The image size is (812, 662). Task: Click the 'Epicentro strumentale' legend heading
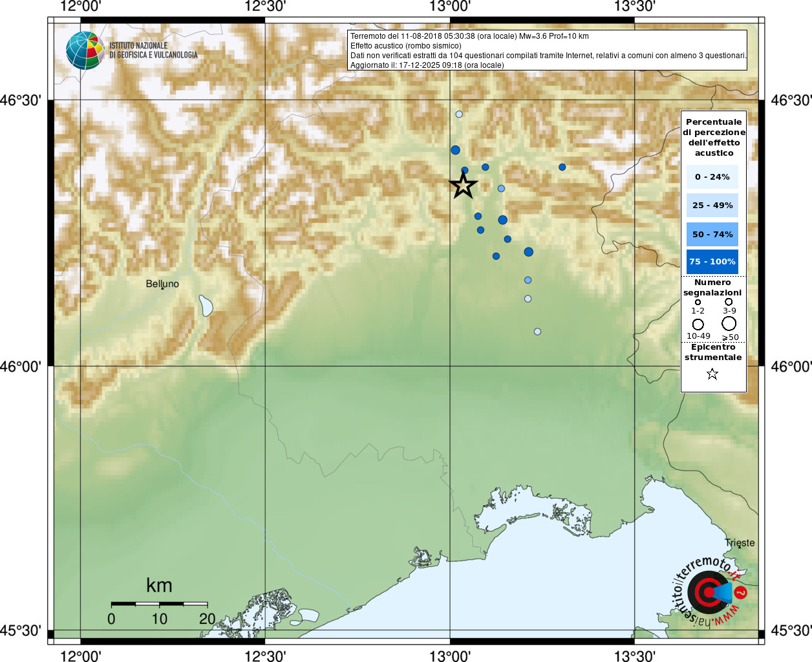[x=713, y=352]
